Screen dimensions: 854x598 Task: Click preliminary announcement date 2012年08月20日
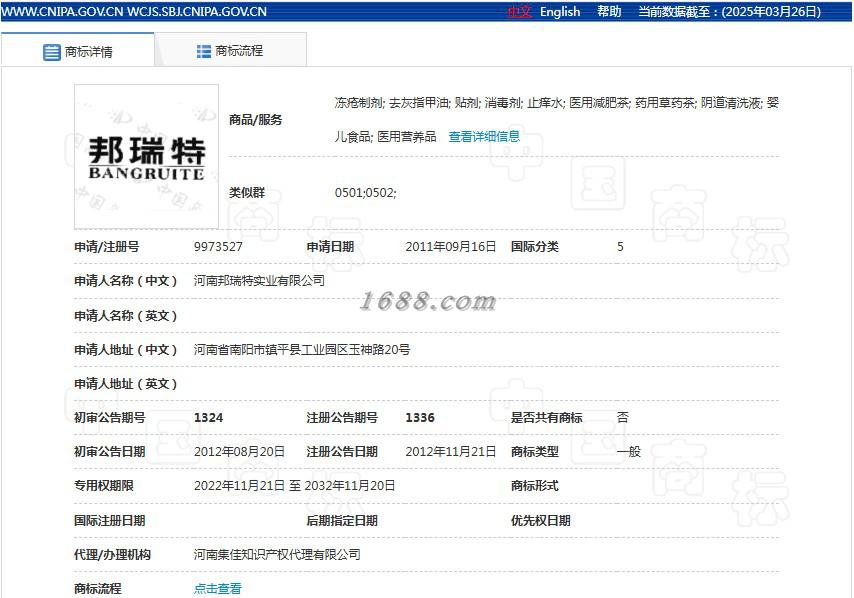[x=240, y=452]
